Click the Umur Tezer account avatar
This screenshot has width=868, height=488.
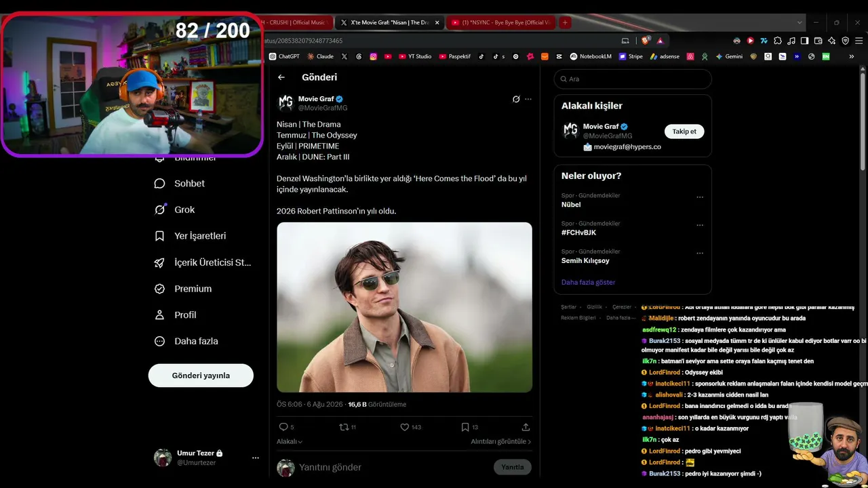tap(163, 457)
